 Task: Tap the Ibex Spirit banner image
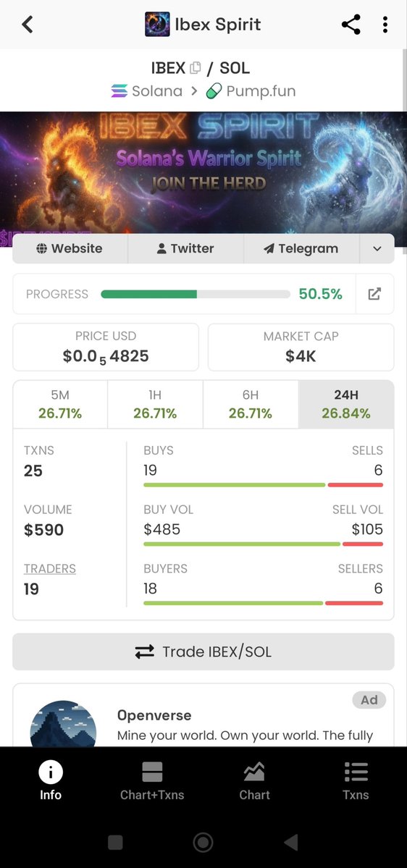coord(204,173)
